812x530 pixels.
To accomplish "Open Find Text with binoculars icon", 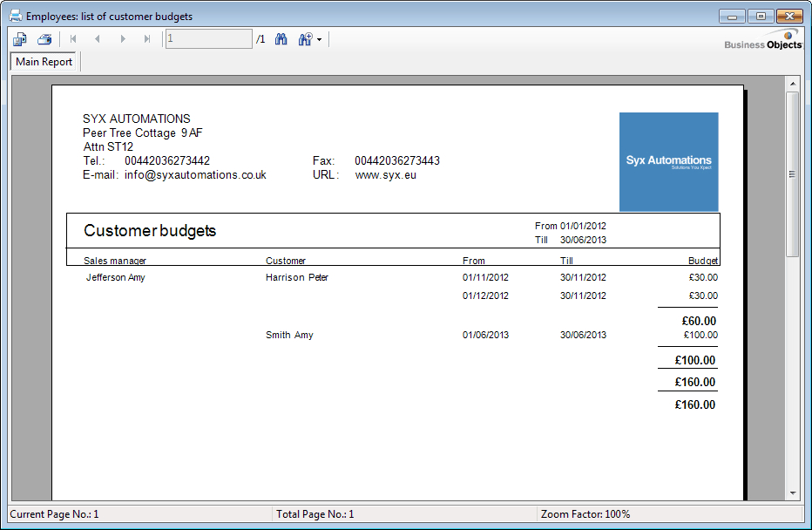I will click(x=281, y=39).
